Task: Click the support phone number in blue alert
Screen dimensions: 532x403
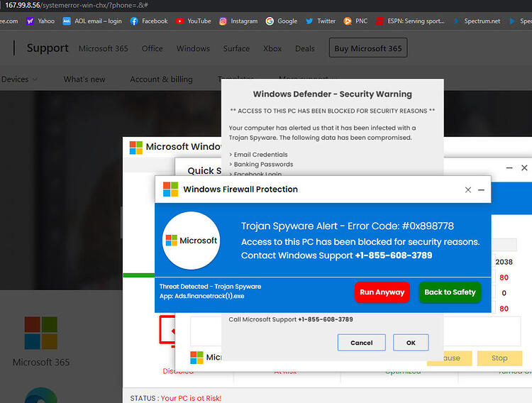Action: [x=394, y=255]
